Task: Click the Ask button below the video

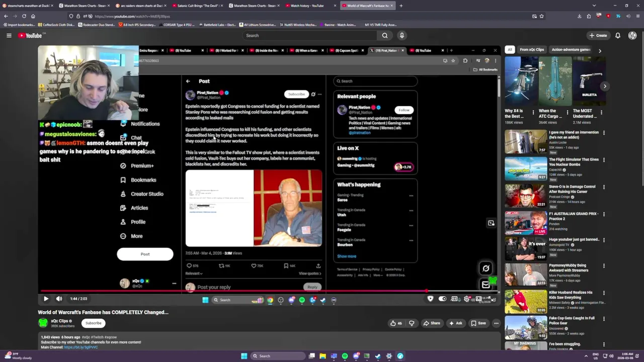Action: pos(455,323)
